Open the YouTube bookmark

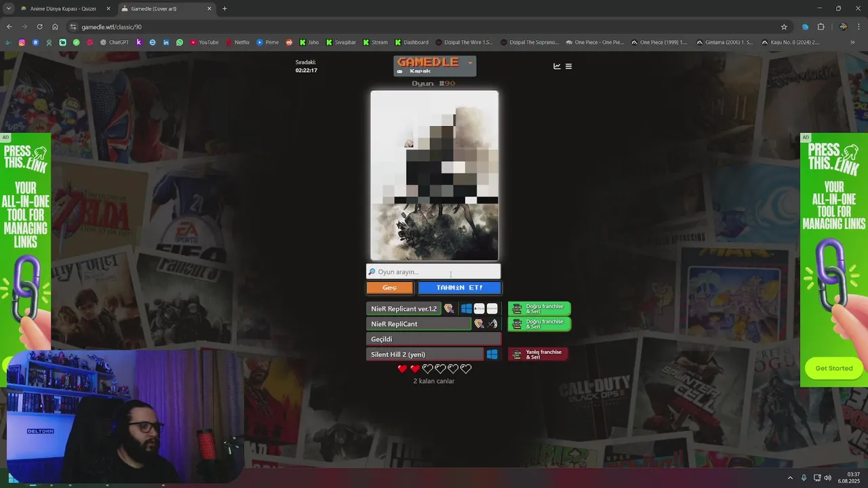204,42
